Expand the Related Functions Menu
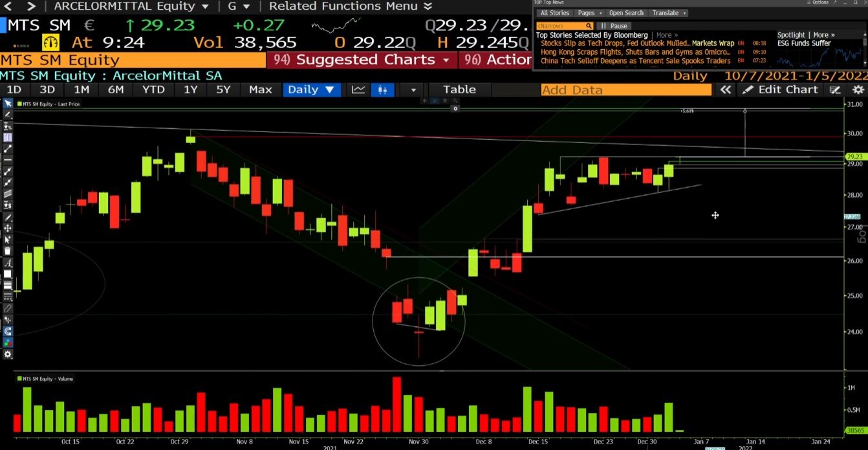Viewport: 868px width, 450px height. pos(351,6)
